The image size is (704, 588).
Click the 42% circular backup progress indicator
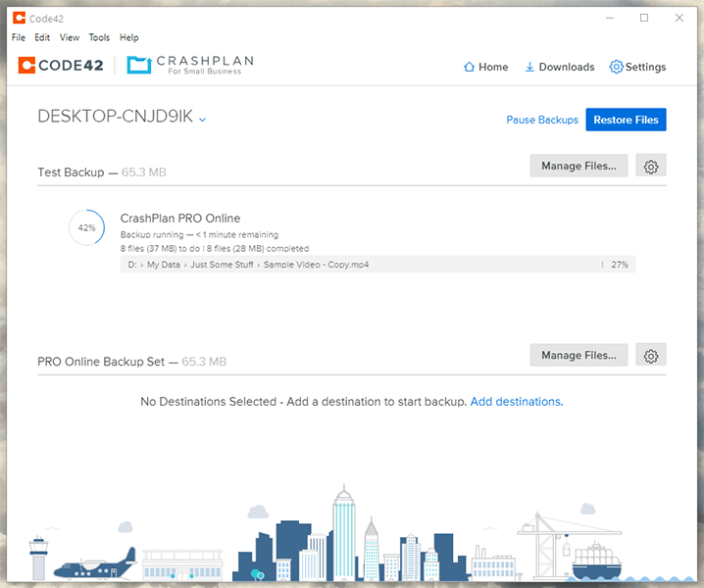(86, 227)
